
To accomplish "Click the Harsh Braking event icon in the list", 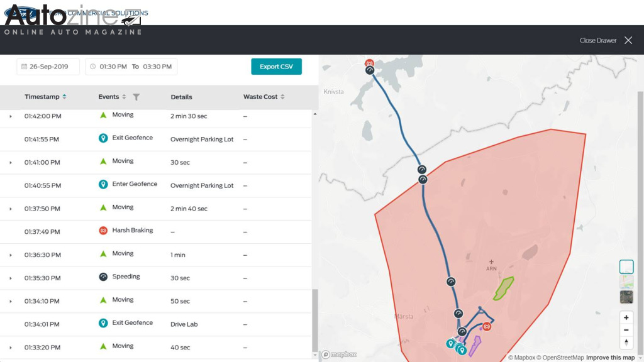I will coord(103,231).
